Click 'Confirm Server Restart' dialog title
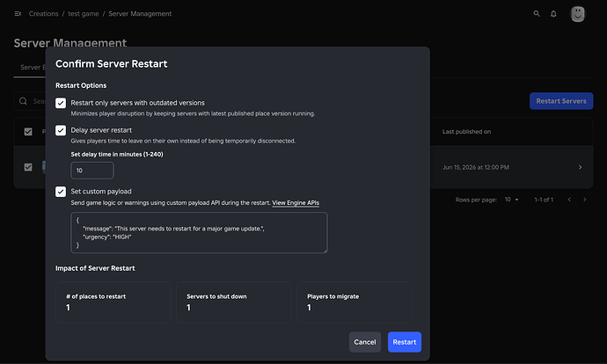This screenshot has width=607, height=364. click(x=112, y=64)
